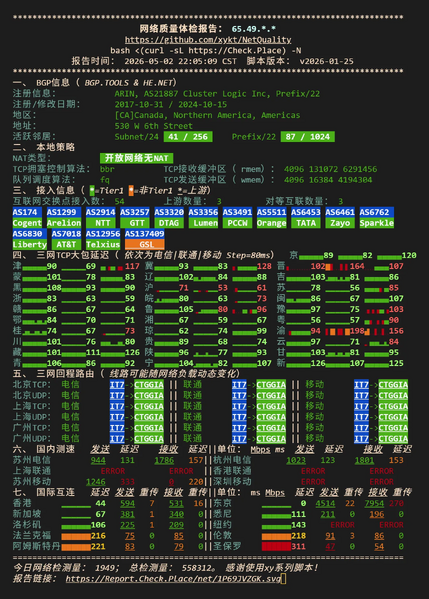Click the AS137409 label

click(144, 233)
